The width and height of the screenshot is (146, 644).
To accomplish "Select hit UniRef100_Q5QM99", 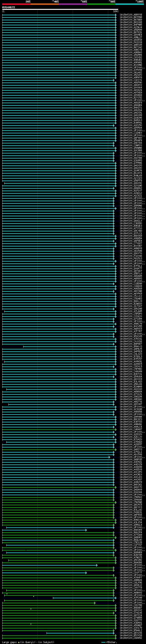I will 131,30.
